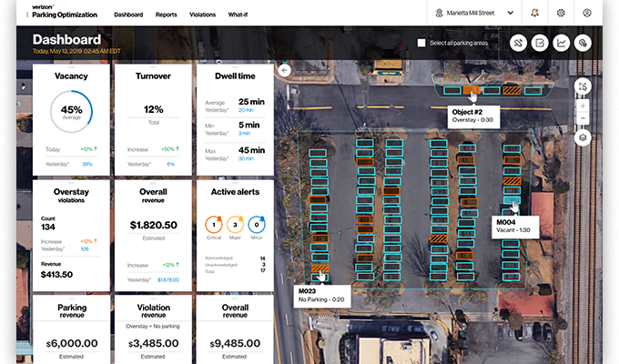The image size is (619, 364).
Task: Click the Verizon Parking Optimization logo
Action: (x=65, y=12)
